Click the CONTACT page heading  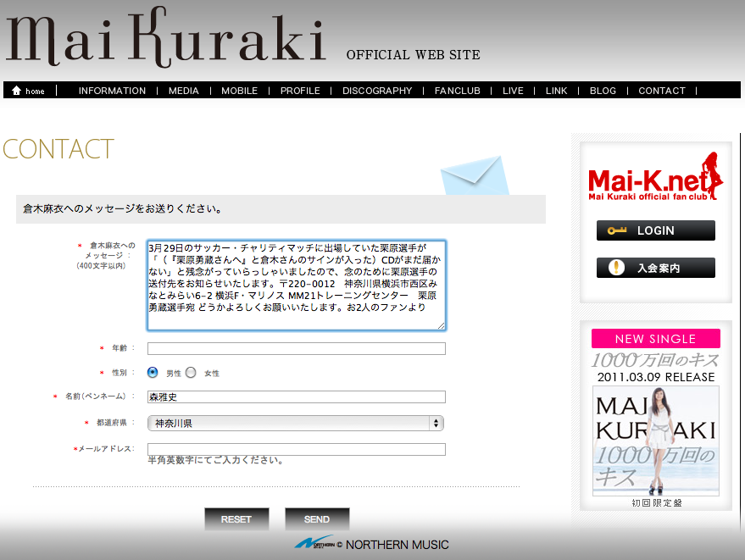click(x=58, y=149)
